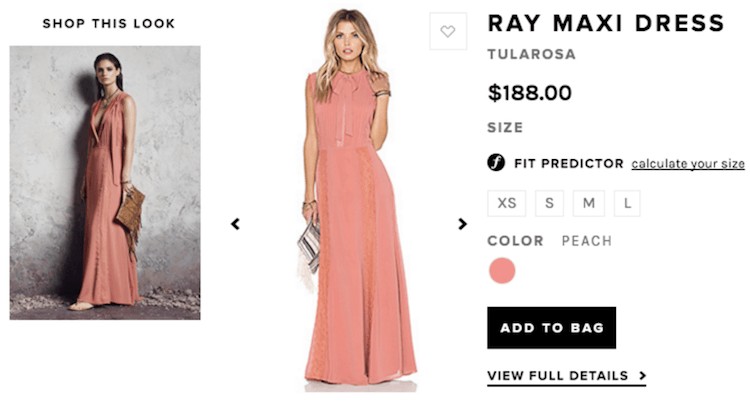Open Shop This Look model thumbnail
The width and height of the screenshot is (750, 412).
105,182
